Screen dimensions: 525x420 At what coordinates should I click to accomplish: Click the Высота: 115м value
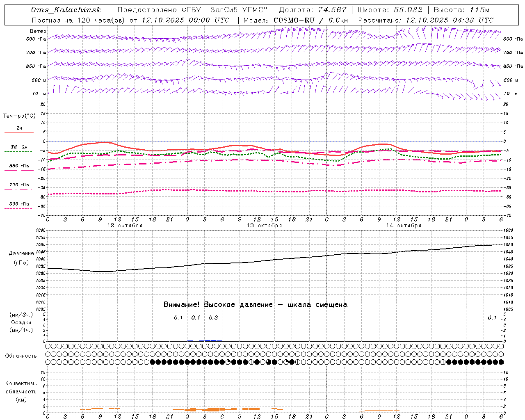click(x=461, y=10)
